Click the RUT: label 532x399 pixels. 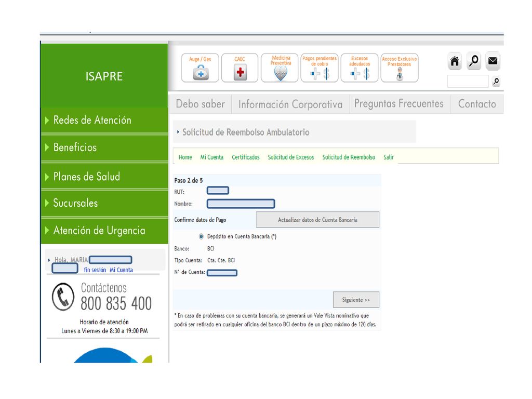point(179,192)
